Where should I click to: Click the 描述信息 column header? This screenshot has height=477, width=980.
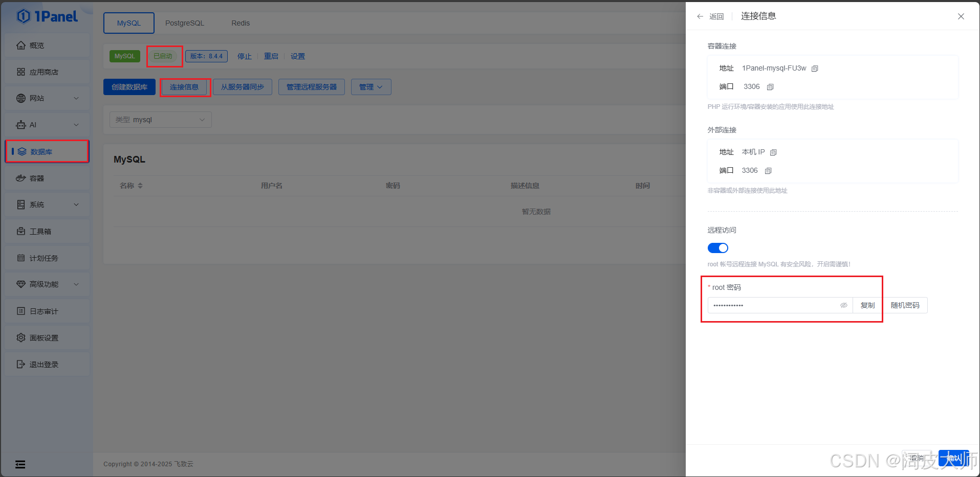pyautogui.click(x=525, y=186)
